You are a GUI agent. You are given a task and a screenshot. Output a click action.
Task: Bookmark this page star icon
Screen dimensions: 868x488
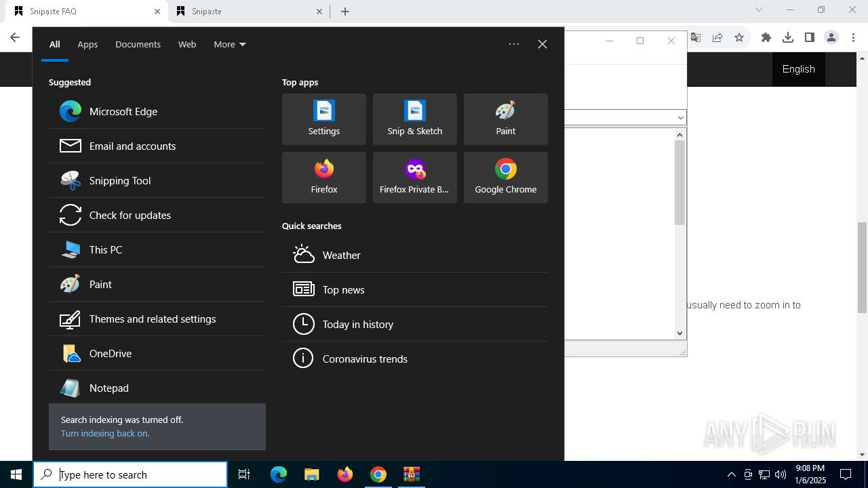[x=739, y=38]
